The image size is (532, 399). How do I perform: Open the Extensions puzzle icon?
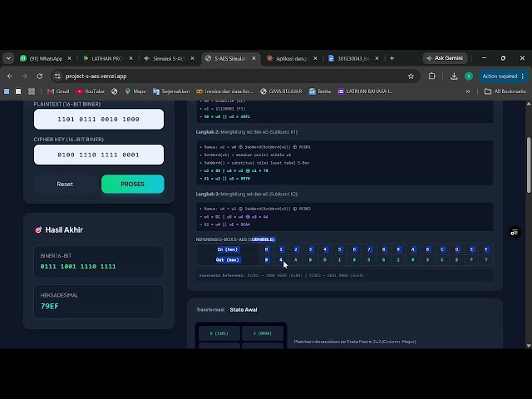click(432, 76)
